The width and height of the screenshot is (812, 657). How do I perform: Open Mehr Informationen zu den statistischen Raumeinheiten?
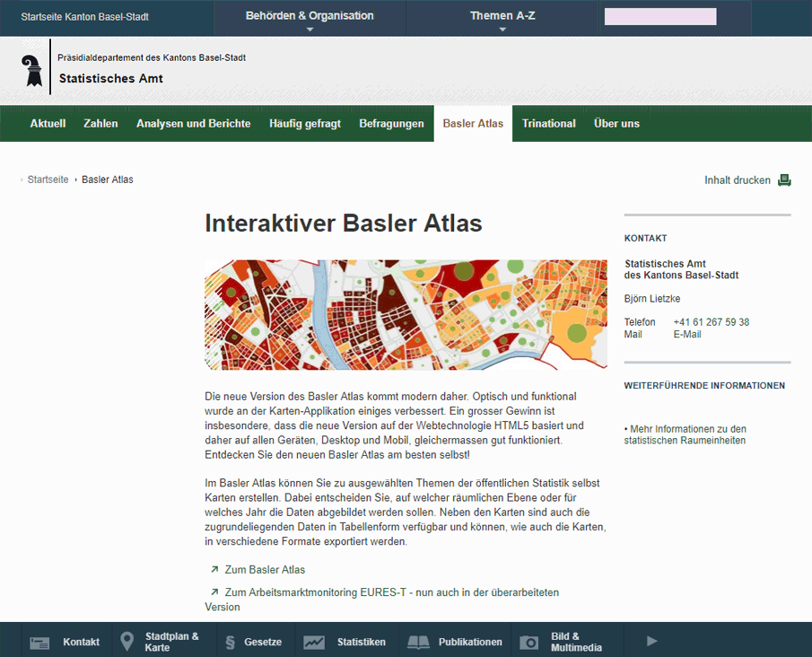pos(685,434)
